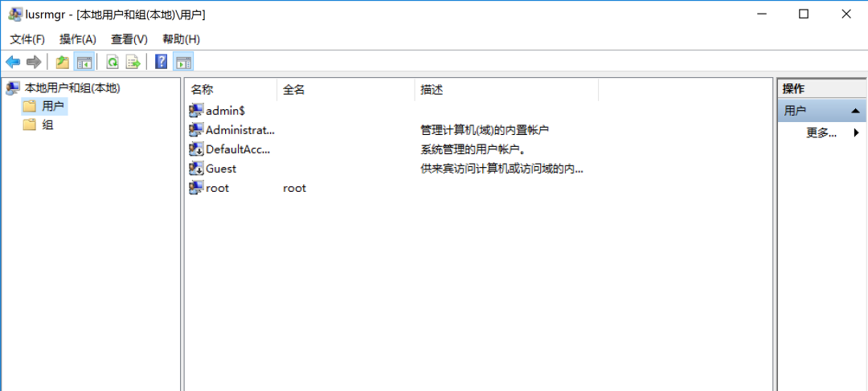Click the Export List toolbar icon
Screen dimensions: 868x391
[133, 61]
